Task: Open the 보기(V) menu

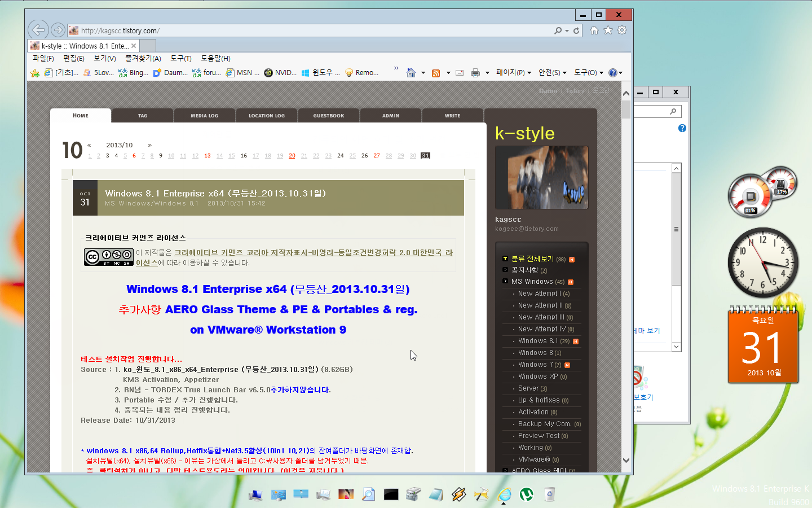Action: [x=105, y=58]
